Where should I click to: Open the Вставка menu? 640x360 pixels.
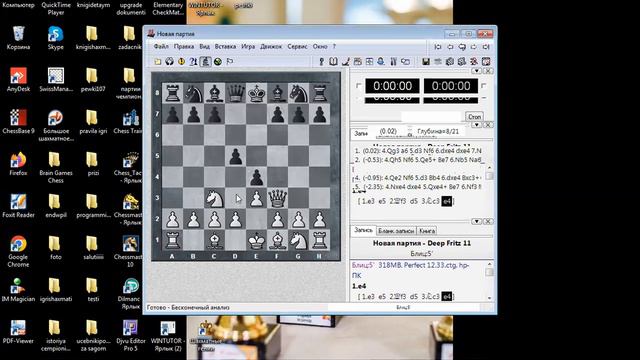coord(225,47)
